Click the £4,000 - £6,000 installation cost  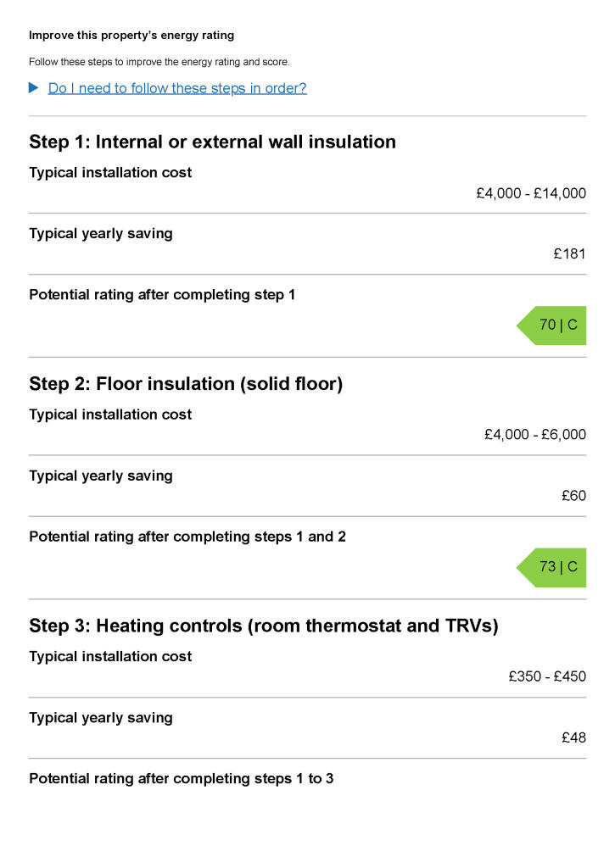coord(535,435)
